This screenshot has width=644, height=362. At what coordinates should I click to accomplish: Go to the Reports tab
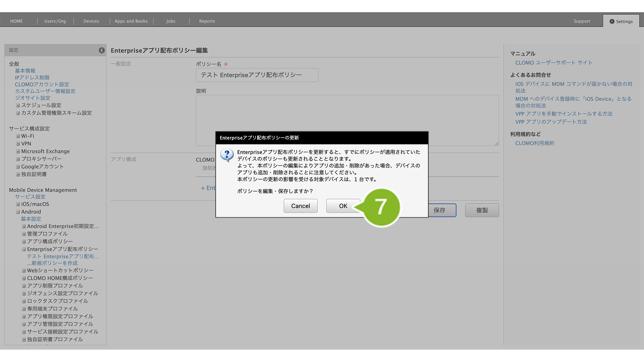[x=207, y=21]
